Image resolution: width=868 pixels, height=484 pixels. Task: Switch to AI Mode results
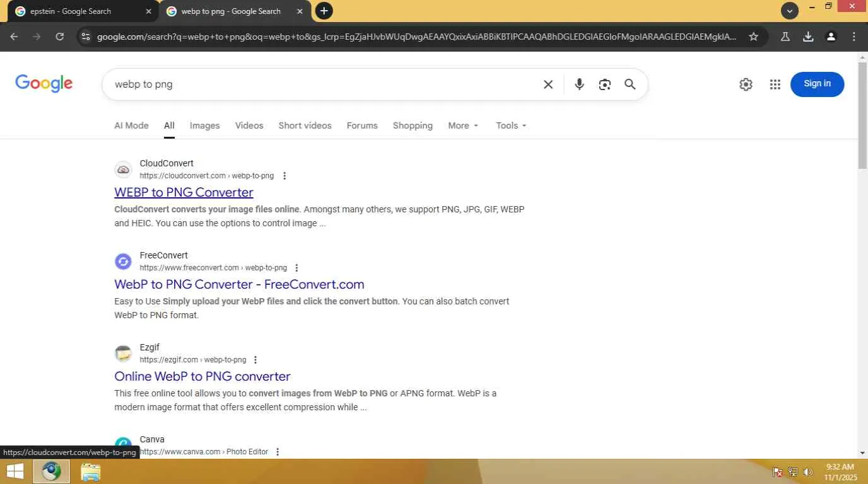pyautogui.click(x=131, y=125)
